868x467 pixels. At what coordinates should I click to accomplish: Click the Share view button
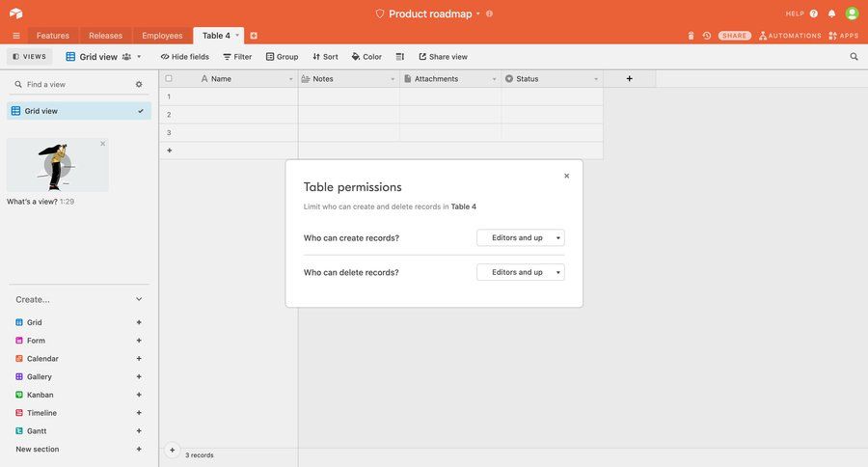(443, 57)
